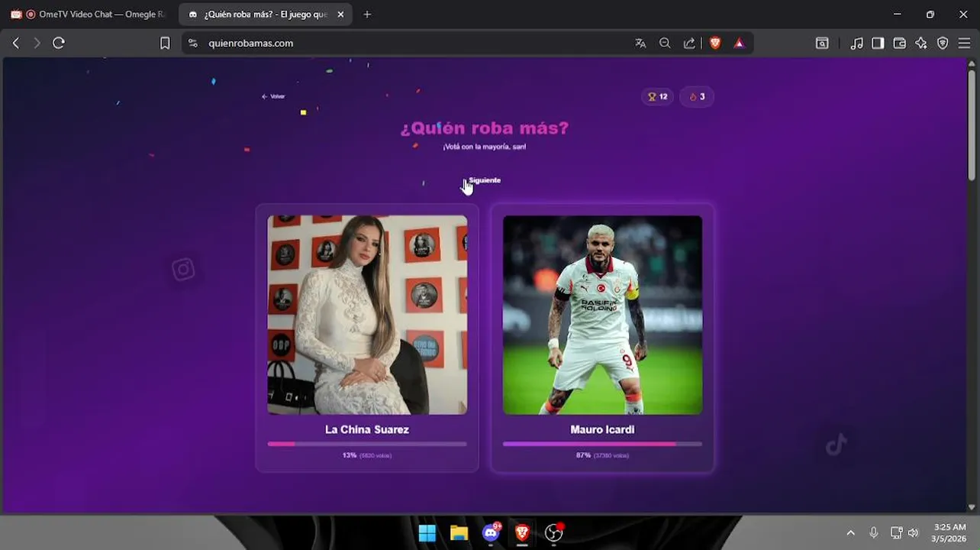Open OBS Studio from taskbar
This screenshot has height=550, width=980.
coord(554,532)
